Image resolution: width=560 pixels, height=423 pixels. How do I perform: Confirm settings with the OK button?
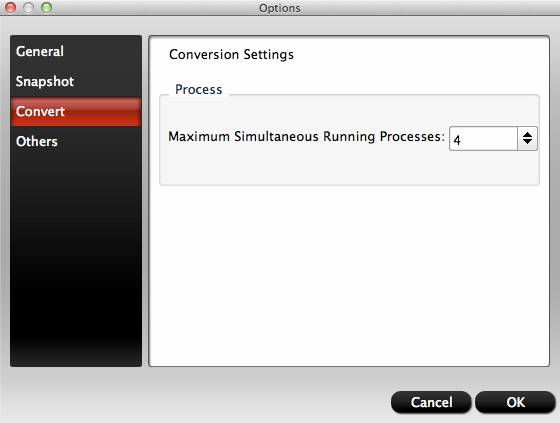515,402
